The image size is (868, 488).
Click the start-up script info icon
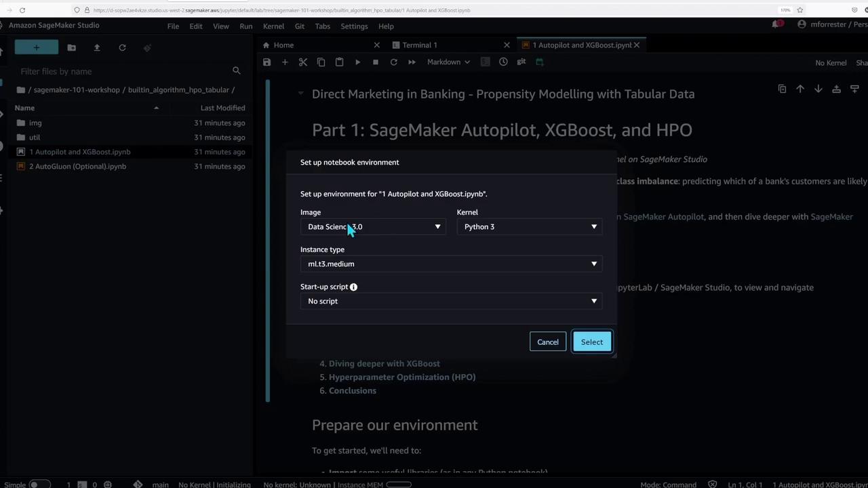353,287
